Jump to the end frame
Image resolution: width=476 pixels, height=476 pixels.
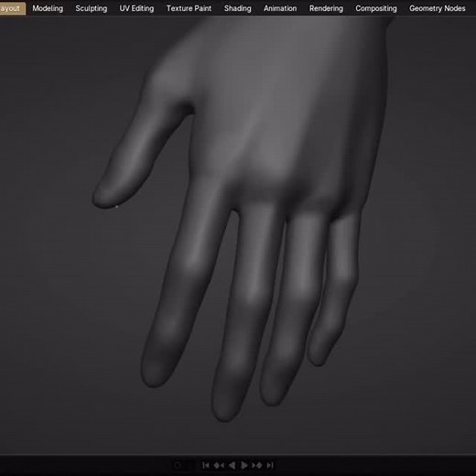tap(270, 465)
